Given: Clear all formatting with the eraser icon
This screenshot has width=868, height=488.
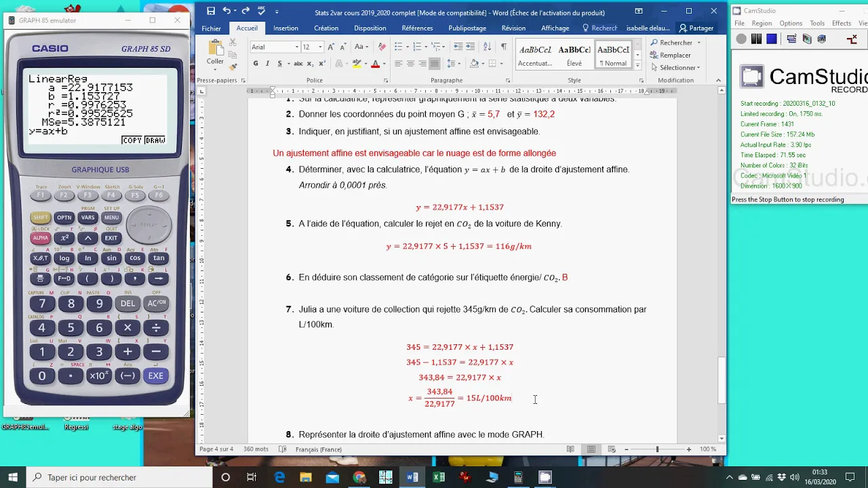Looking at the screenshot, I should pos(382,47).
